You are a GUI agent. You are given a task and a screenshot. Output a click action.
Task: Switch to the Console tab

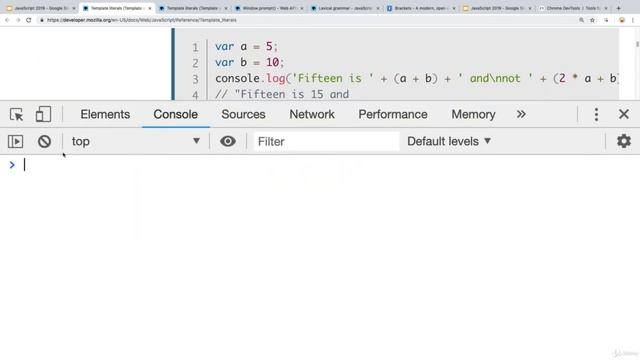point(176,115)
